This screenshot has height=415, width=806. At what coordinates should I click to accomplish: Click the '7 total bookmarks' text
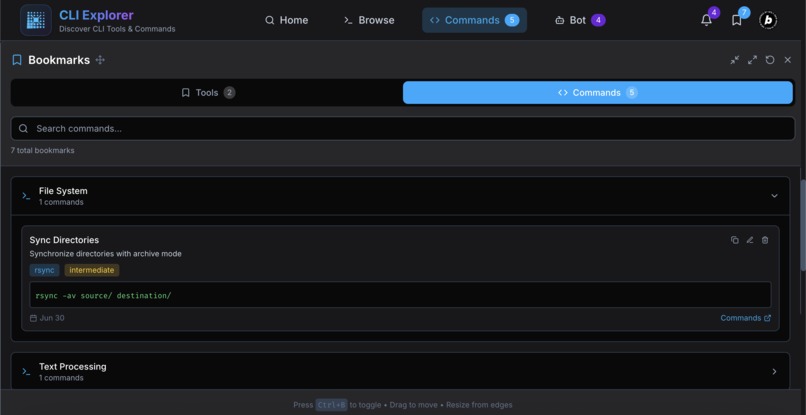point(43,151)
